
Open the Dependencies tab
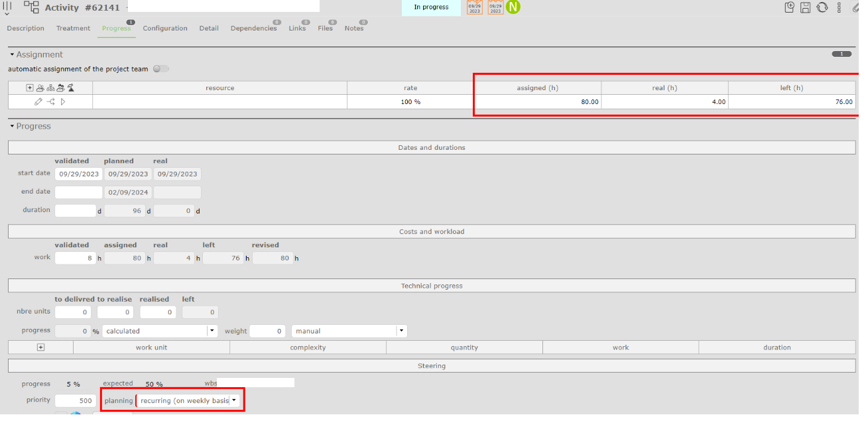tap(253, 29)
